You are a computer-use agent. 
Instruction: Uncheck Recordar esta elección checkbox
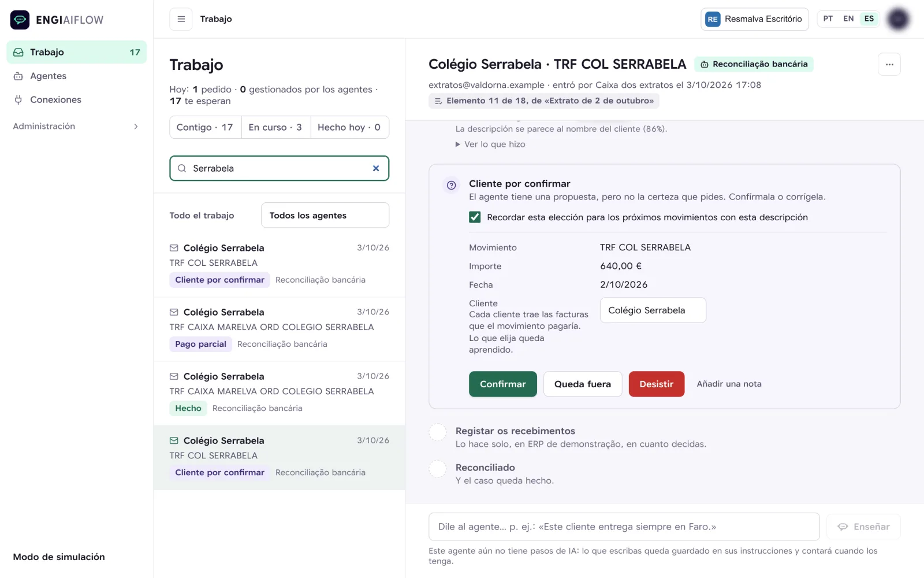475,217
